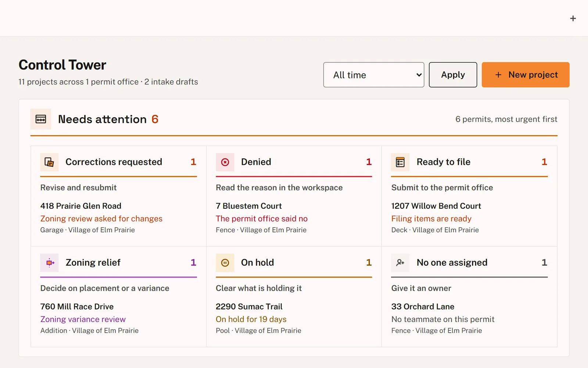This screenshot has height=368, width=588.
Task: Click 'Zoning review asked for changes' text
Action: click(101, 219)
